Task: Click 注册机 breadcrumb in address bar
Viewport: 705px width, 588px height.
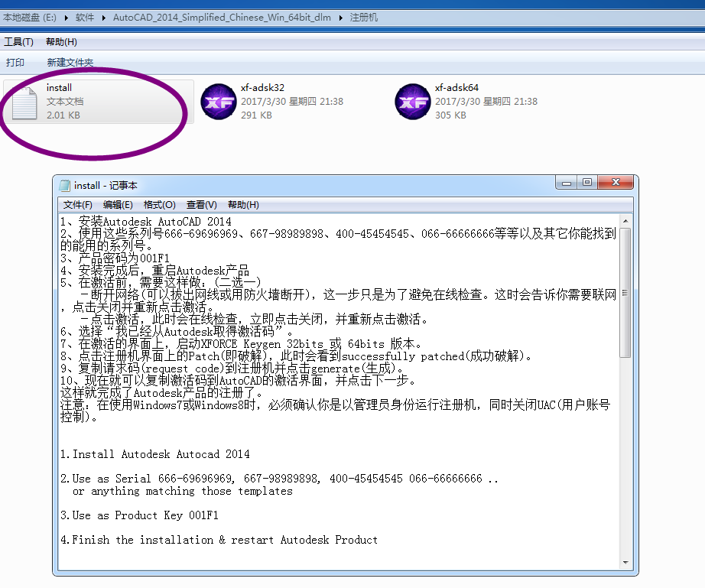Action: coord(364,18)
